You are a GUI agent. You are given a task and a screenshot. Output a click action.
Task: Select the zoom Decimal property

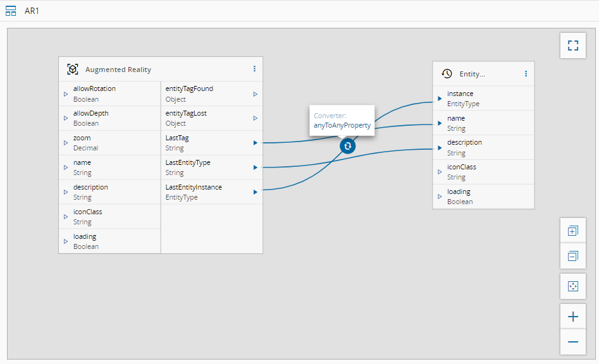tap(109, 143)
